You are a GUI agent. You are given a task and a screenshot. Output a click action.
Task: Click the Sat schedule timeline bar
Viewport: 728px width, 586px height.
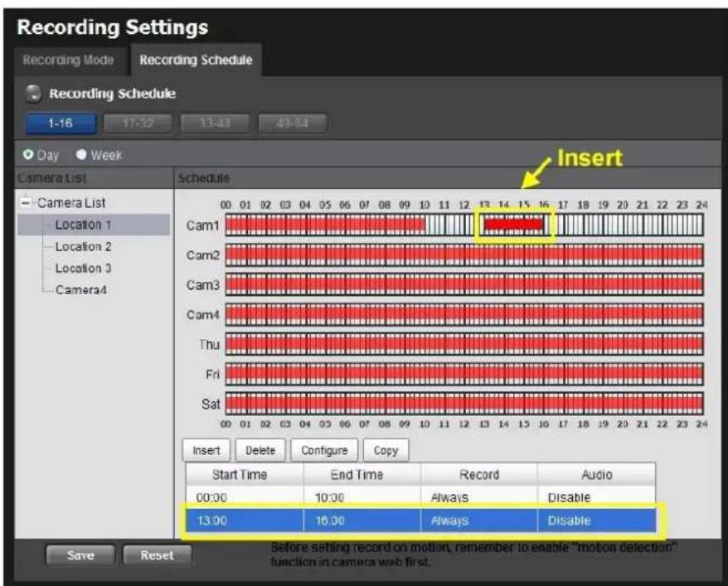pyautogui.click(x=464, y=404)
